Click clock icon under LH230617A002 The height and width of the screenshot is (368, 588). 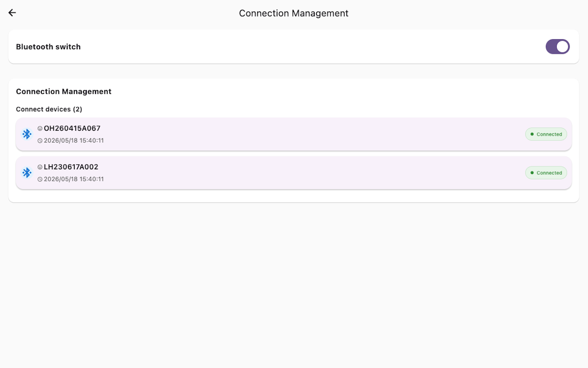coord(40,179)
